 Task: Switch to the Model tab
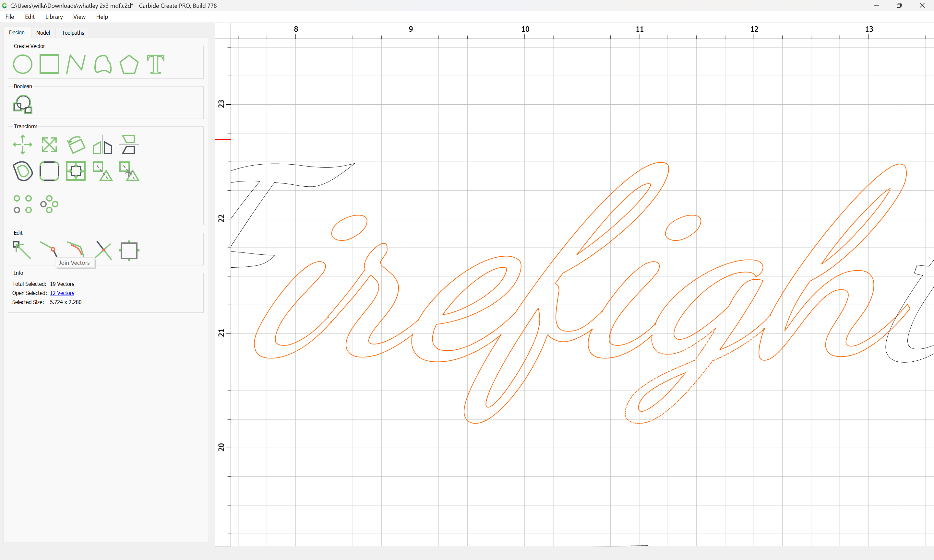click(43, 33)
